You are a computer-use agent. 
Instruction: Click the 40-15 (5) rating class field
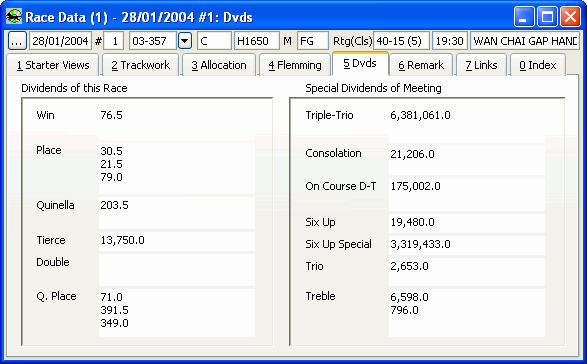tap(401, 41)
